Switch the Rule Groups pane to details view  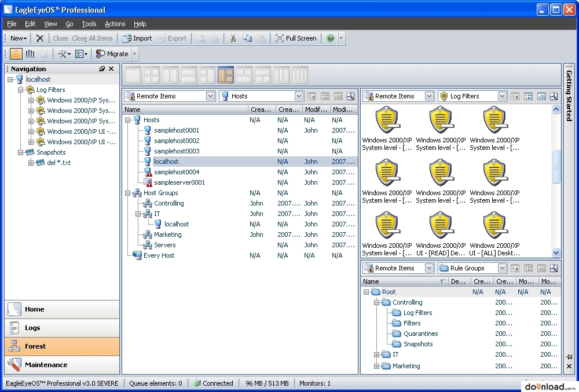coord(542,268)
